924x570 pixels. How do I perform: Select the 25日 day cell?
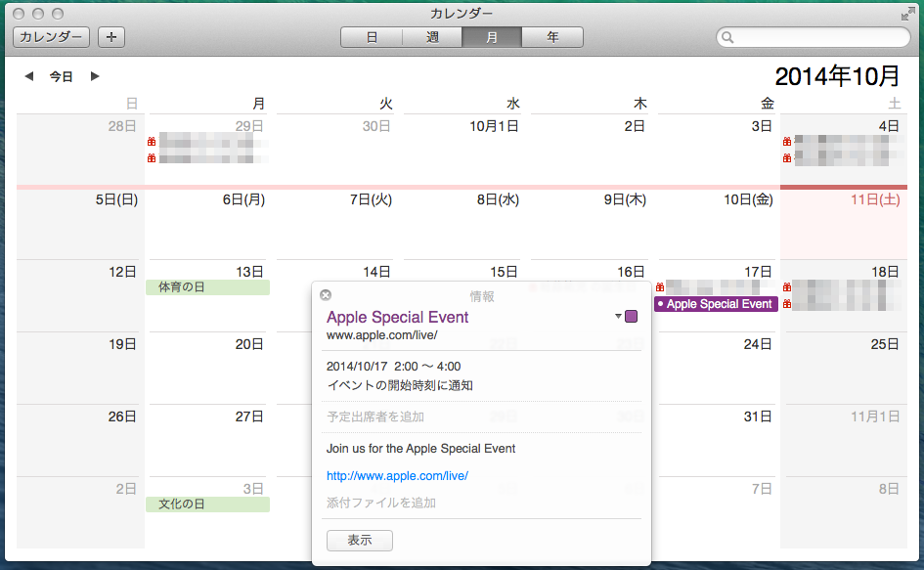click(x=843, y=368)
